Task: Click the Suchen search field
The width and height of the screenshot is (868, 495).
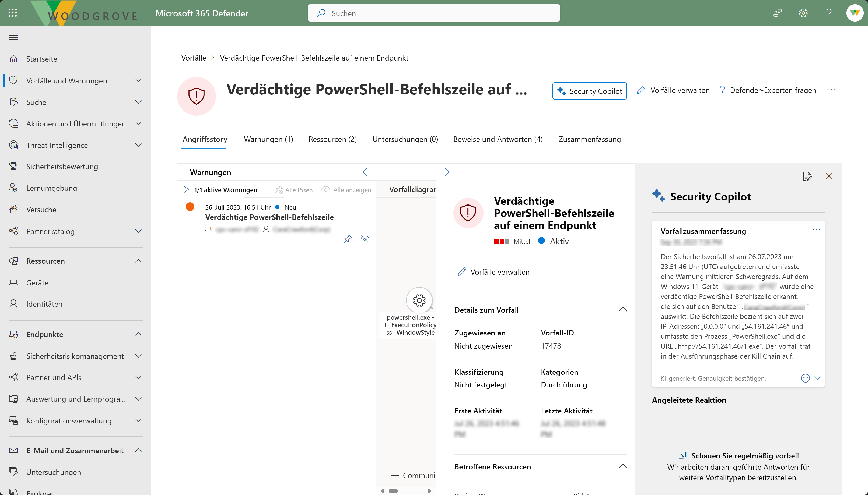Action: pos(434,13)
